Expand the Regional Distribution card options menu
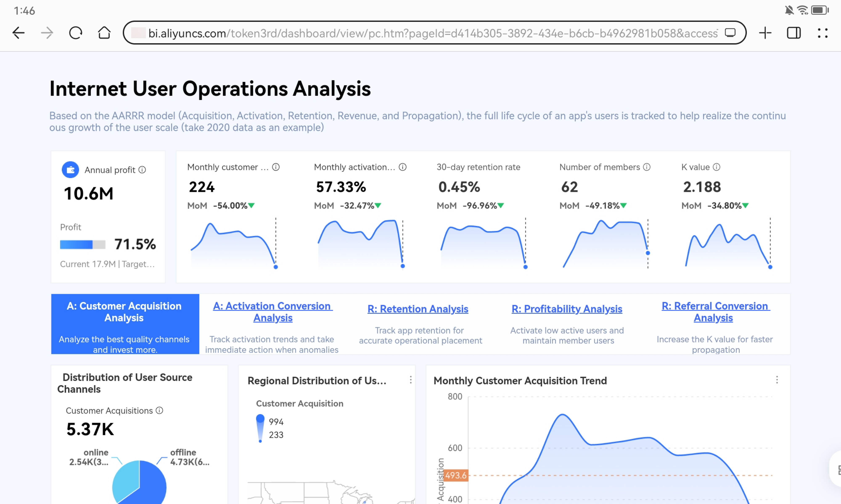The width and height of the screenshot is (841, 504). point(411,380)
